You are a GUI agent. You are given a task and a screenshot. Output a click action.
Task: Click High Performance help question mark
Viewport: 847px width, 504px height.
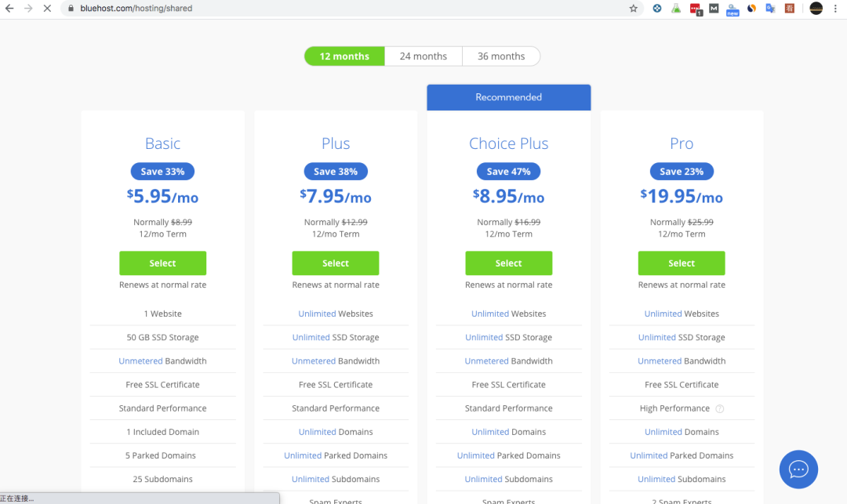pyautogui.click(x=719, y=409)
